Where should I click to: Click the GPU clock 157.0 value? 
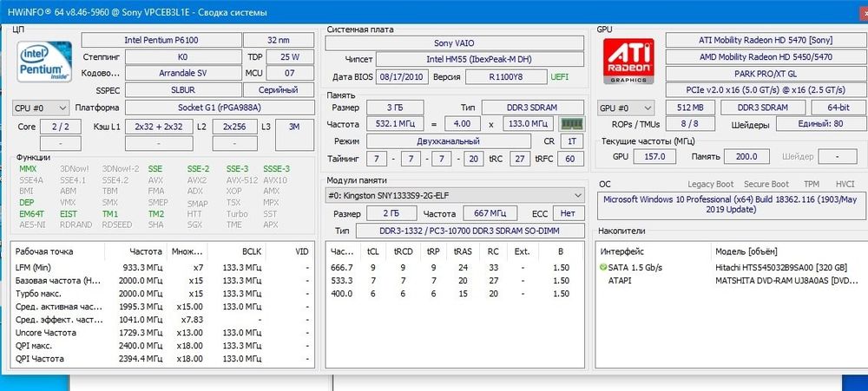(654, 157)
